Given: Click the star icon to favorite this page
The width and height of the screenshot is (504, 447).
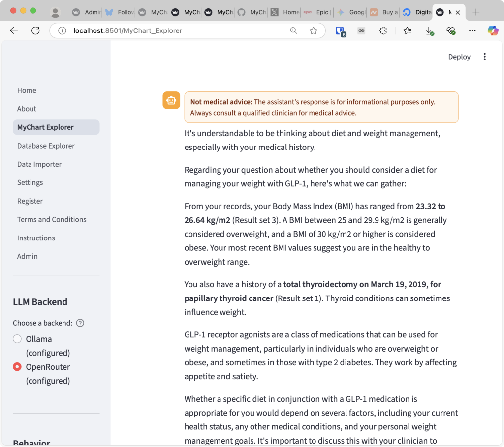Looking at the screenshot, I should tap(314, 30).
